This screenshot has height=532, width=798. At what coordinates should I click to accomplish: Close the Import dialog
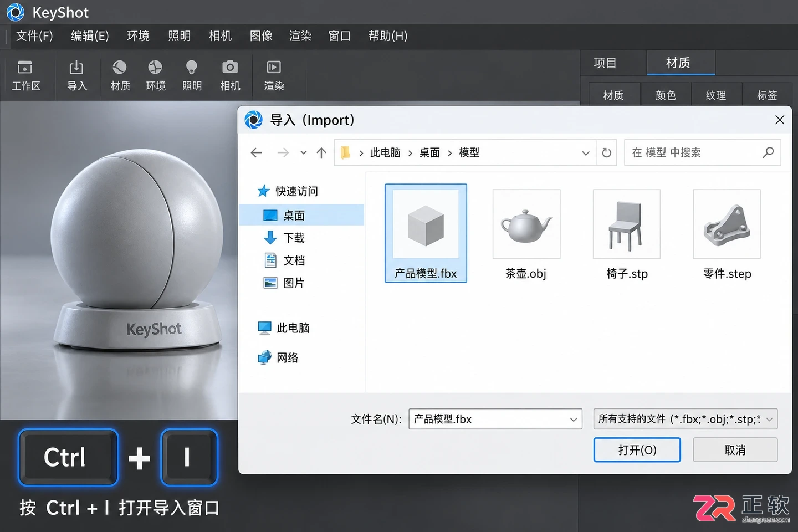780,120
